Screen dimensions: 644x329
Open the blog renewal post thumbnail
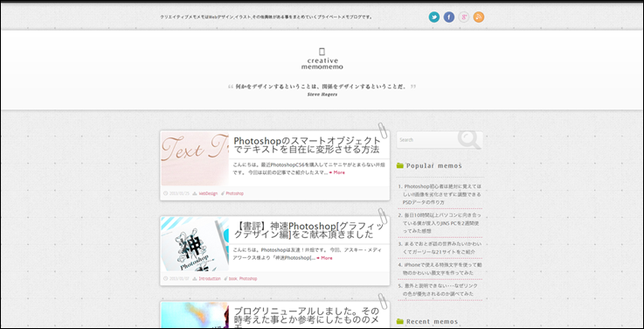tap(195, 315)
